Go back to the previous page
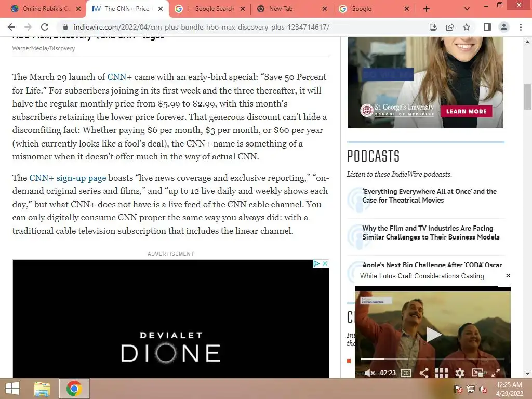Image resolution: width=532 pixels, height=399 pixels. pyautogui.click(x=11, y=27)
